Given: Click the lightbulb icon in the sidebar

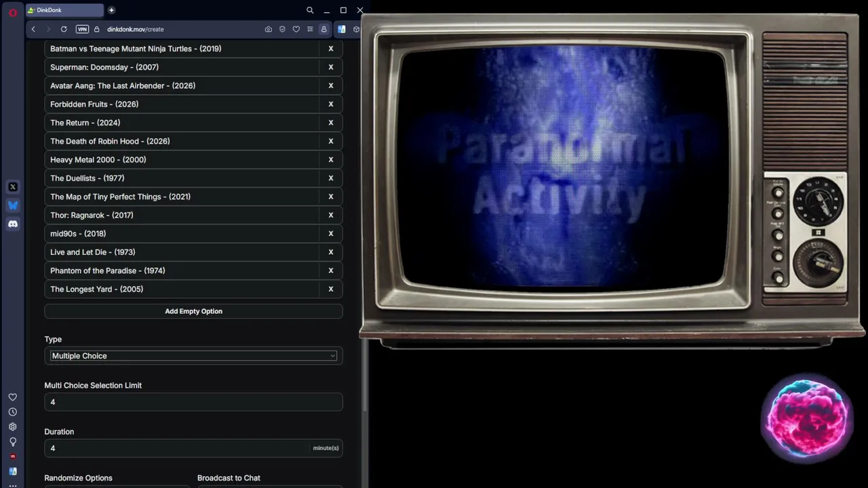Looking at the screenshot, I should [x=13, y=442].
